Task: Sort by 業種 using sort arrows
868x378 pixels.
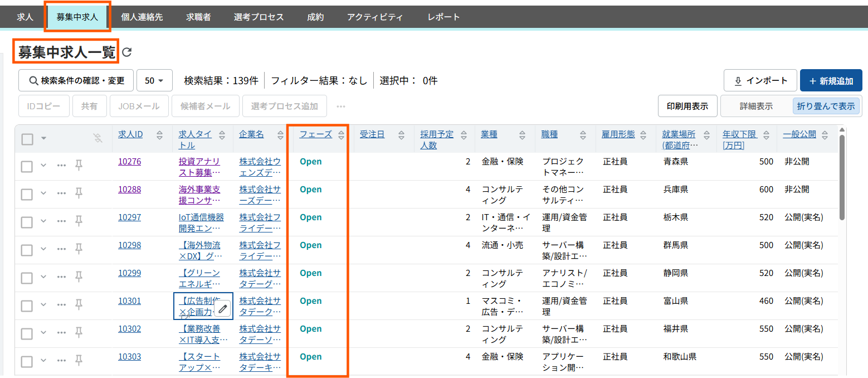Action: coord(523,135)
